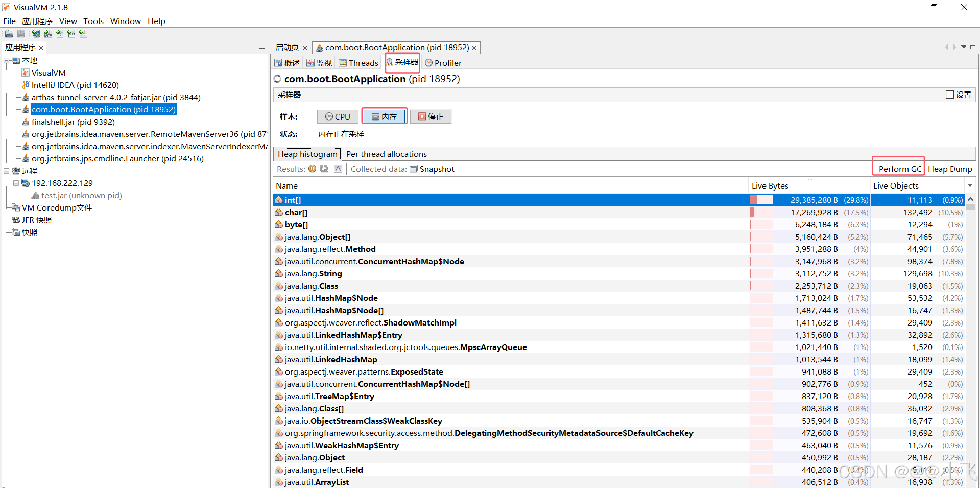Click the int[] class icon in the first row
The image size is (980, 488).
[x=279, y=200]
